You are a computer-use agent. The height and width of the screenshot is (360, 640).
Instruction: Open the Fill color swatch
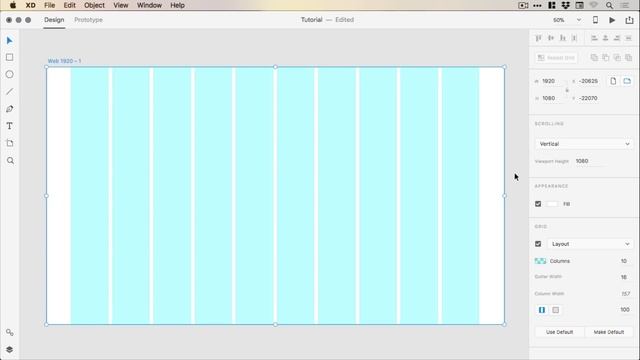click(x=552, y=204)
